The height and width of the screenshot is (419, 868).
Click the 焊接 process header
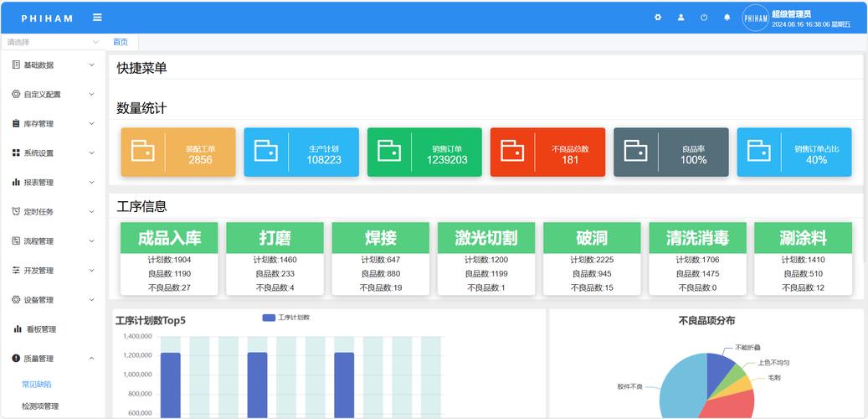381,238
